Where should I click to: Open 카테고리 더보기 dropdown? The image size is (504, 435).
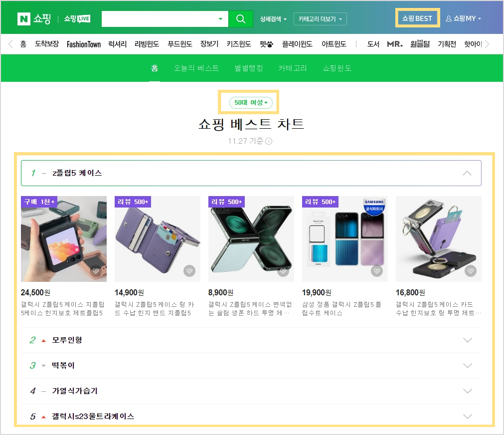320,19
